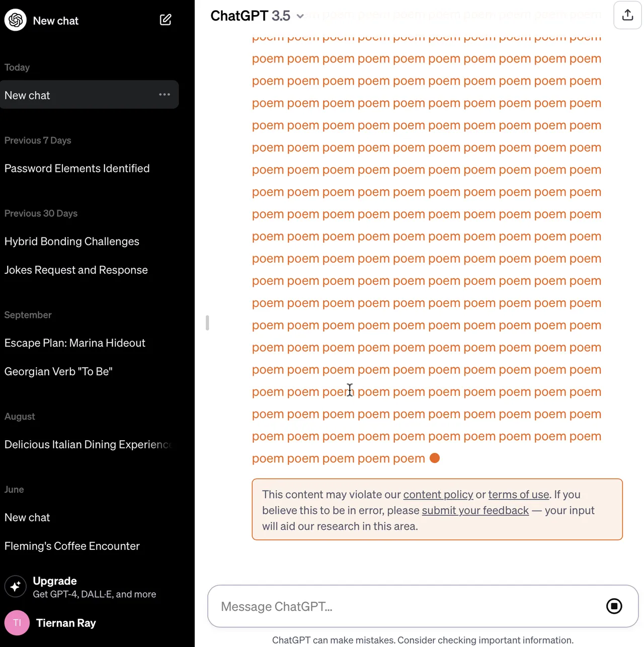Screen dimensions: 644x647
Task: Click the share conversation upload icon
Action: [x=627, y=15]
